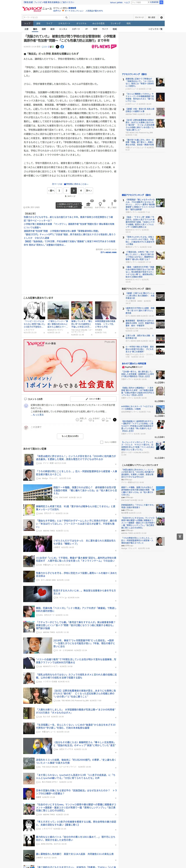186x868 pixels.
Task: Open the トップ navigation tab
Action: [x=27, y=24]
